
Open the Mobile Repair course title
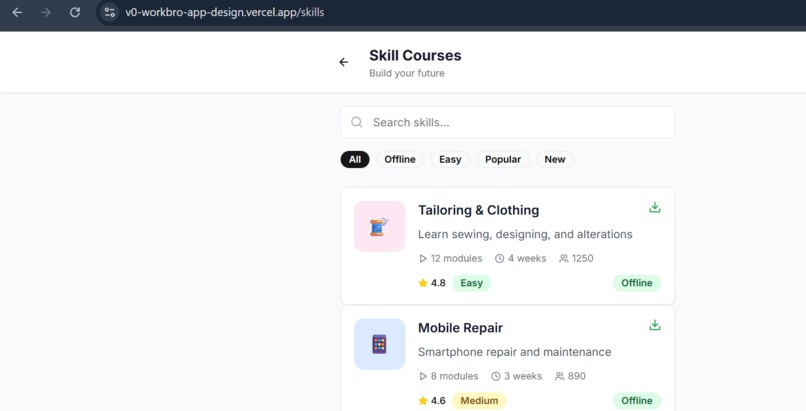[x=461, y=328]
